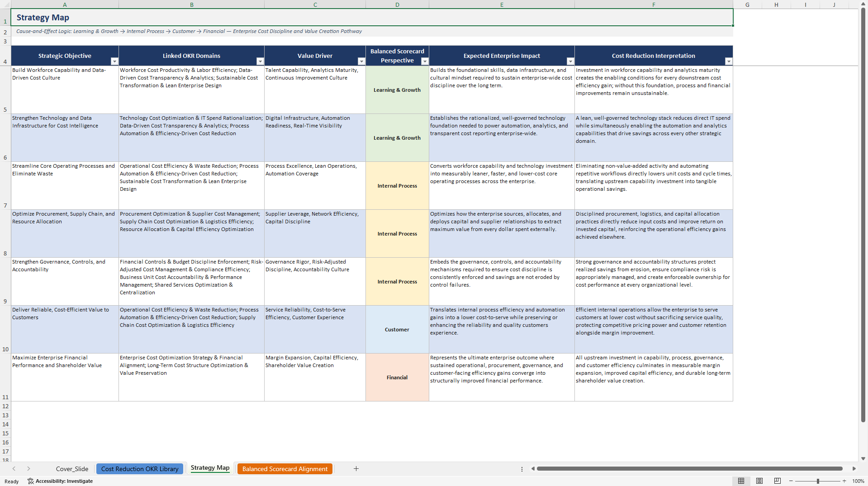The width and height of the screenshot is (868, 486).
Task: Click horizontal scrollbar left arrow
Action: (x=533, y=469)
